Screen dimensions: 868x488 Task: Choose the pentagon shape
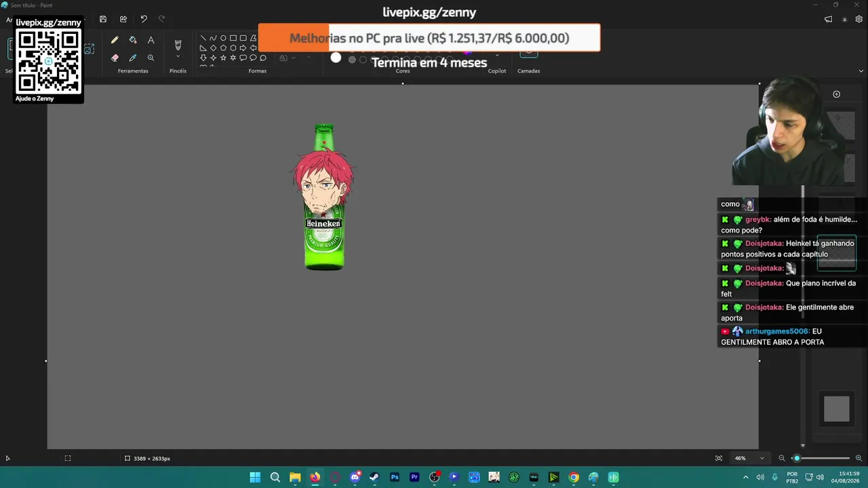pyautogui.click(x=223, y=48)
